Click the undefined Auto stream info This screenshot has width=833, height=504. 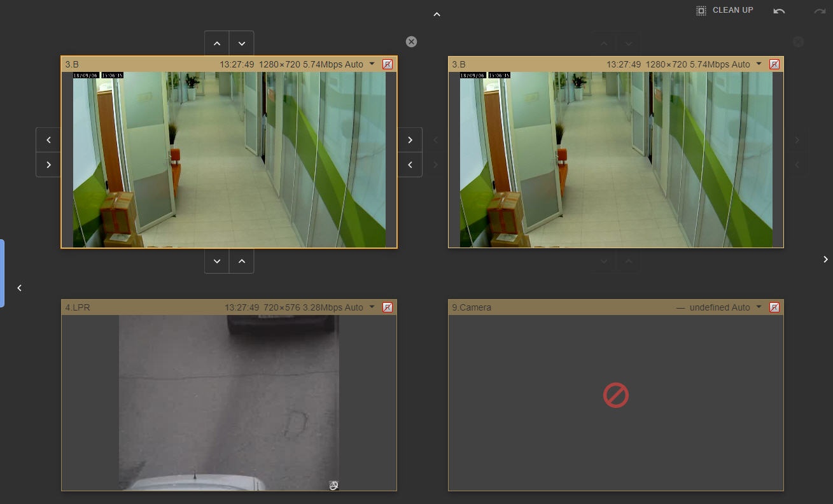pos(720,307)
